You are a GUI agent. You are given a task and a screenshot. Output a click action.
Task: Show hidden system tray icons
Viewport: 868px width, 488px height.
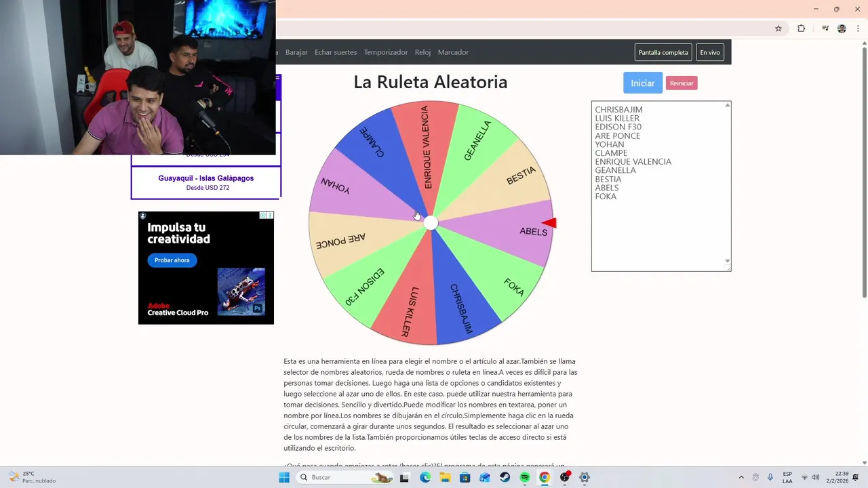pos(741,477)
